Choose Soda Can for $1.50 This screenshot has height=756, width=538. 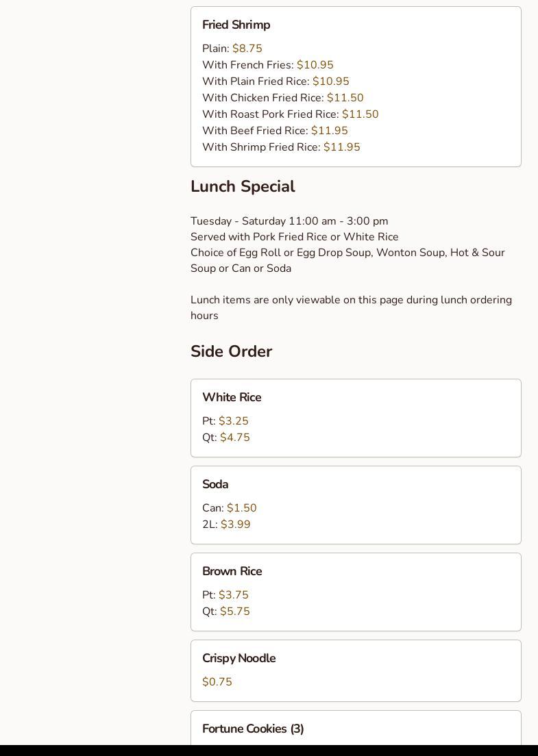230,508
